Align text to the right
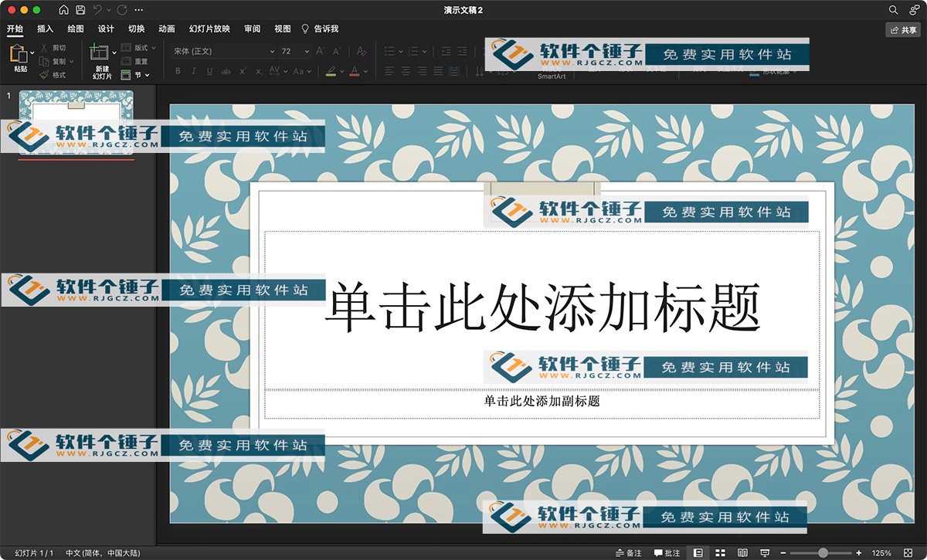This screenshot has height=560, width=927. (422, 71)
